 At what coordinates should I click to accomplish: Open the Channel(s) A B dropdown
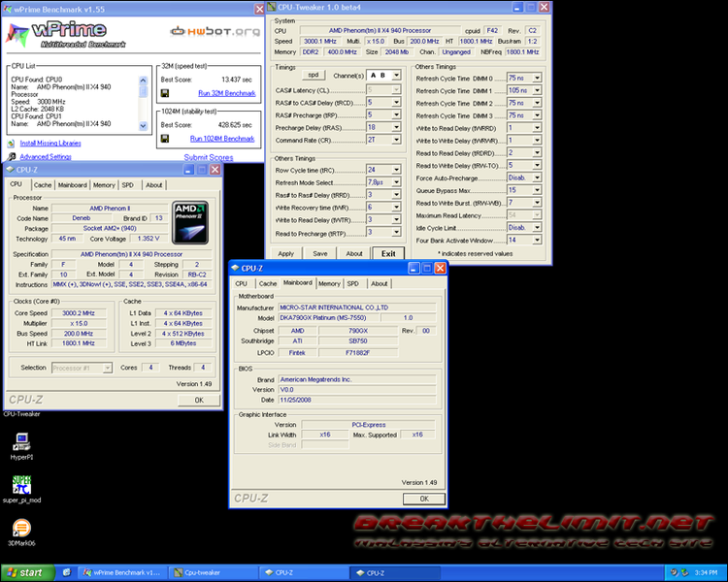point(396,76)
